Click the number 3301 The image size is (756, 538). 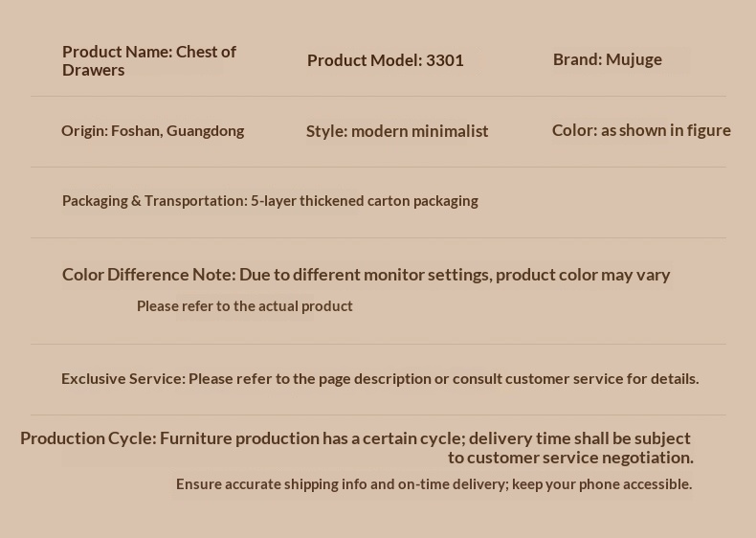pos(444,60)
